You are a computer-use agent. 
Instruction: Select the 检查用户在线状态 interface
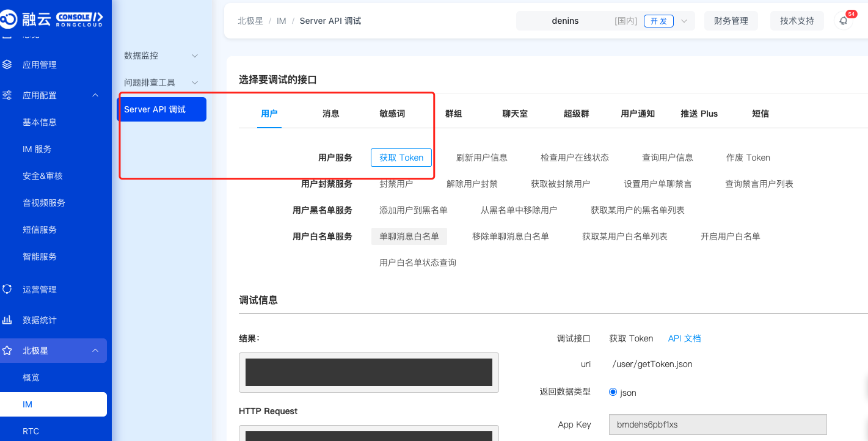click(x=575, y=158)
